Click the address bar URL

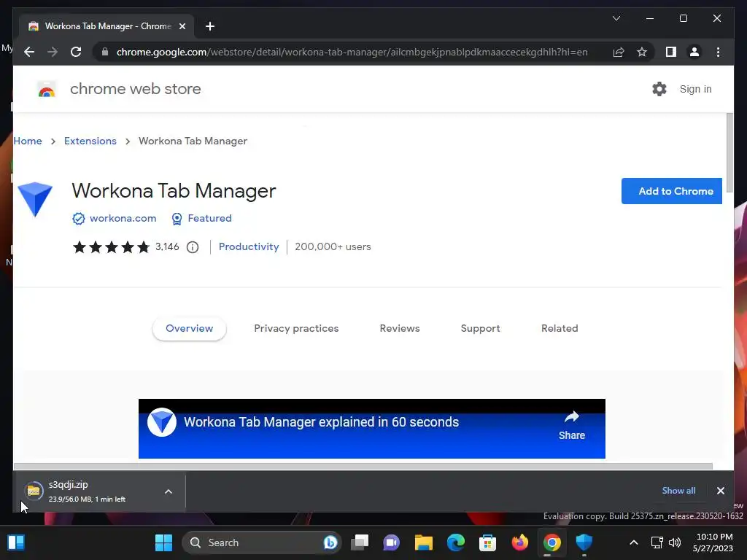[x=352, y=52]
